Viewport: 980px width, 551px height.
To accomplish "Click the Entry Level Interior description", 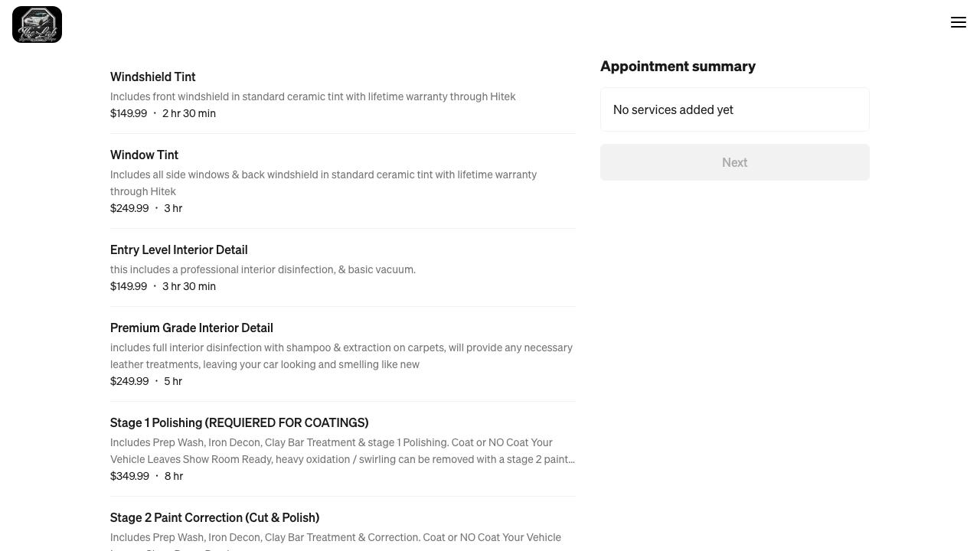I will [x=263, y=269].
